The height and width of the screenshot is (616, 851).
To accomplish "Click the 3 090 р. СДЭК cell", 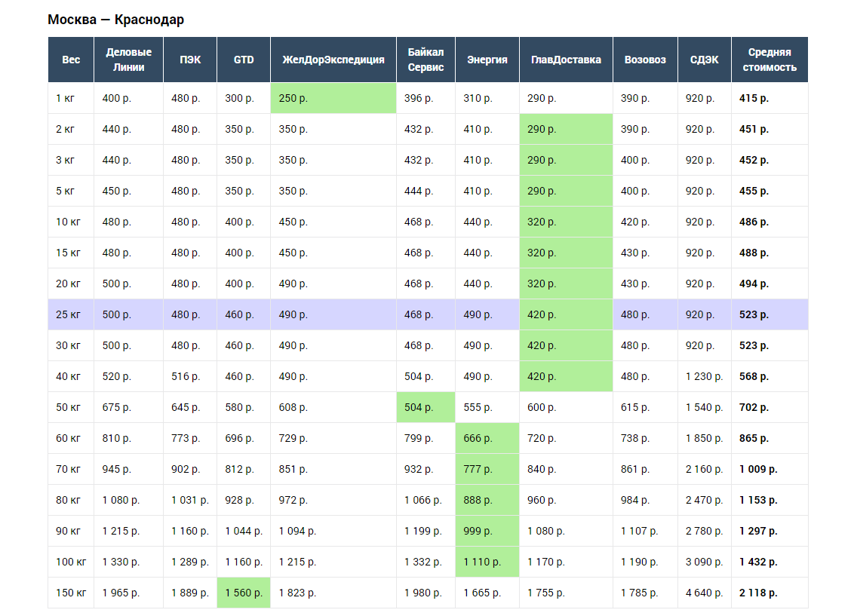I will click(x=704, y=562).
